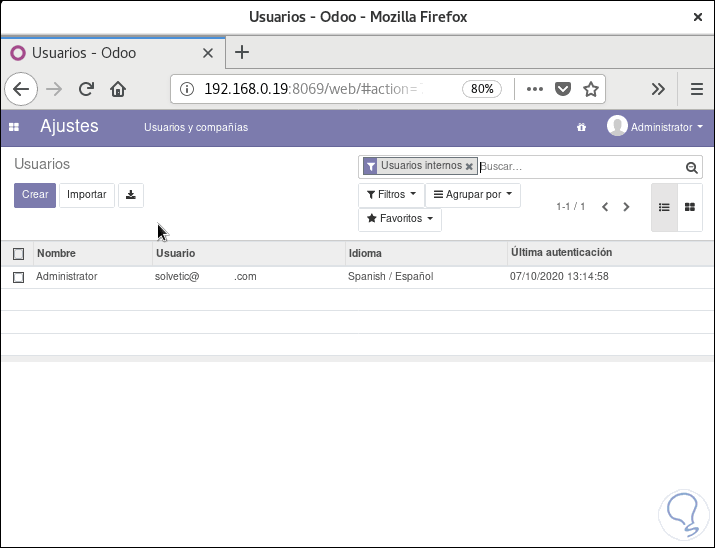Check the Administrator row checkbox

(18, 277)
